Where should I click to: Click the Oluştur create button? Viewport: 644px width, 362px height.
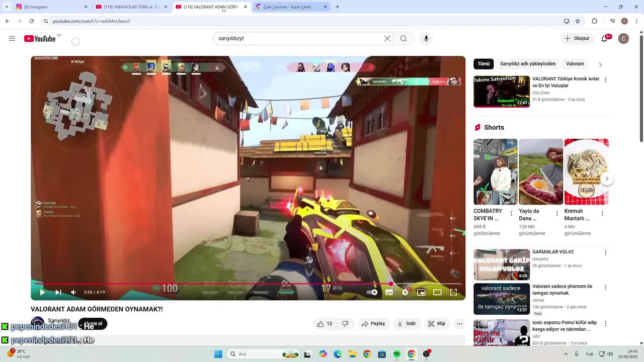(577, 39)
